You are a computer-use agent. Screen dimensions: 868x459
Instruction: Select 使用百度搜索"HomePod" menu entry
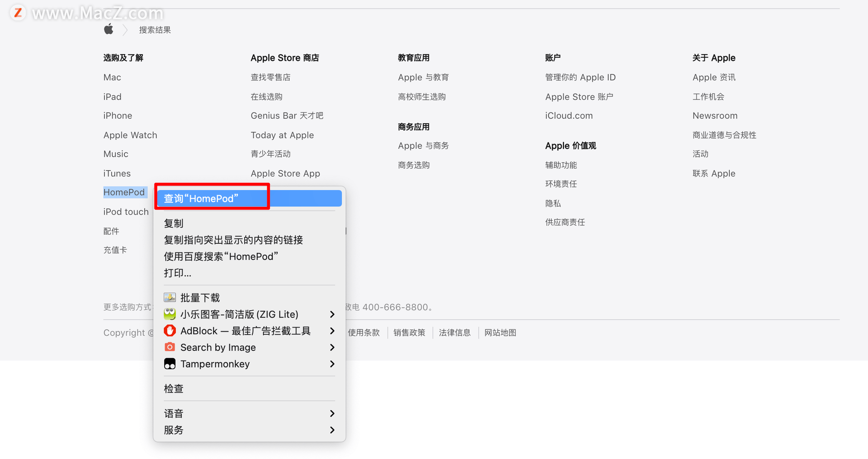[x=250, y=256]
